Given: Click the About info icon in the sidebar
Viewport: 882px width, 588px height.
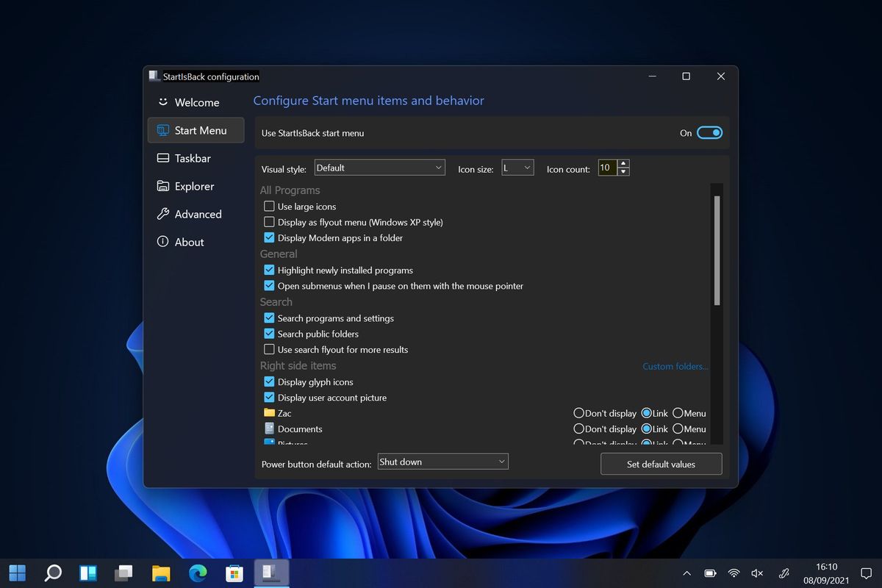Looking at the screenshot, I should click(x=162, y=242).
